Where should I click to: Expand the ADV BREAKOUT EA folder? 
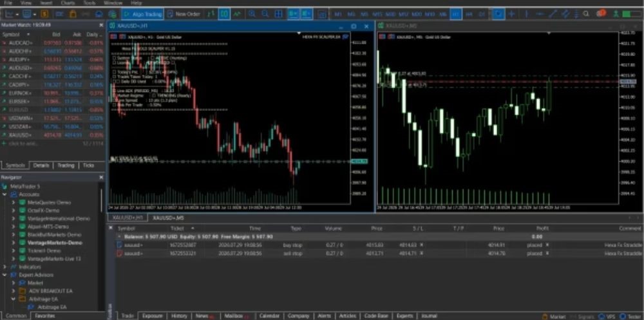point(14,291)
